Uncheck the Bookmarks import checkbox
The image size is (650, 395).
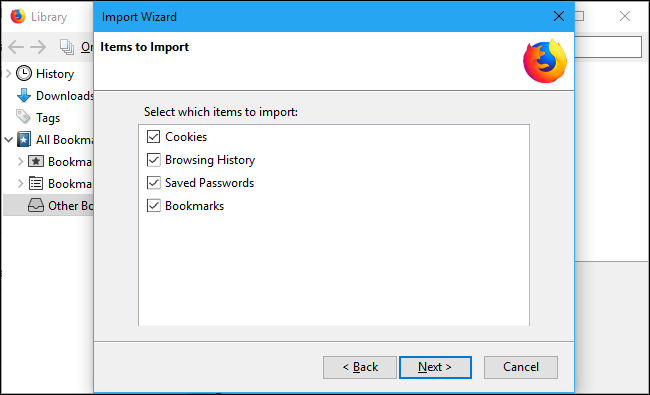coord(153,206)
